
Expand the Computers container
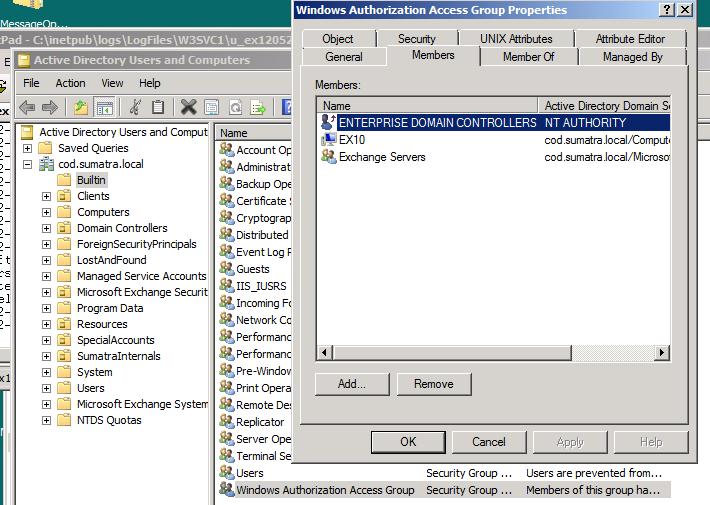[46, 212]
